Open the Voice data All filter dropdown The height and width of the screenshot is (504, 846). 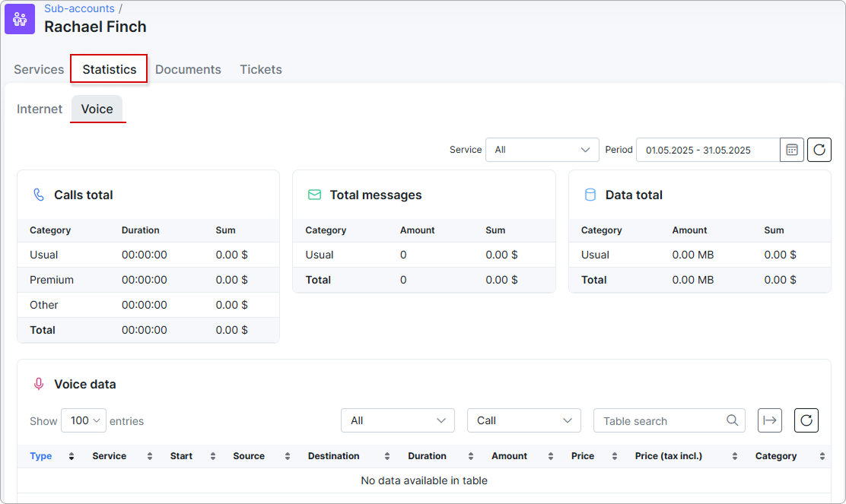tap(398, 420)
